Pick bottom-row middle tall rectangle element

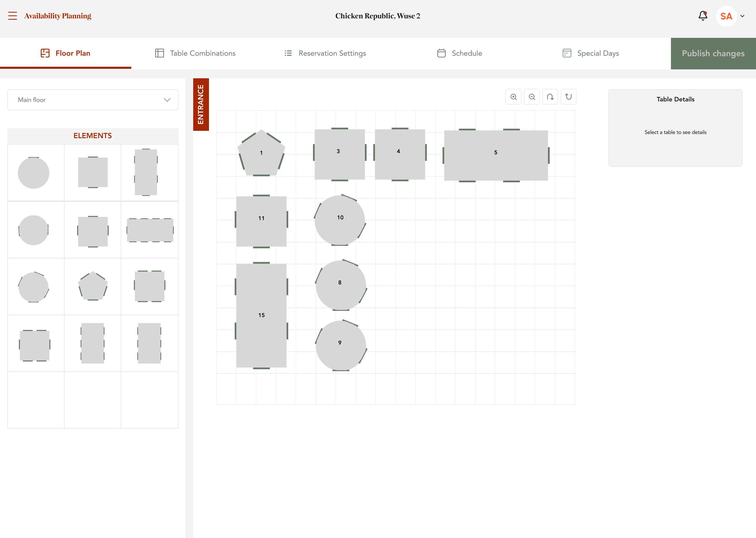(93, 343)
